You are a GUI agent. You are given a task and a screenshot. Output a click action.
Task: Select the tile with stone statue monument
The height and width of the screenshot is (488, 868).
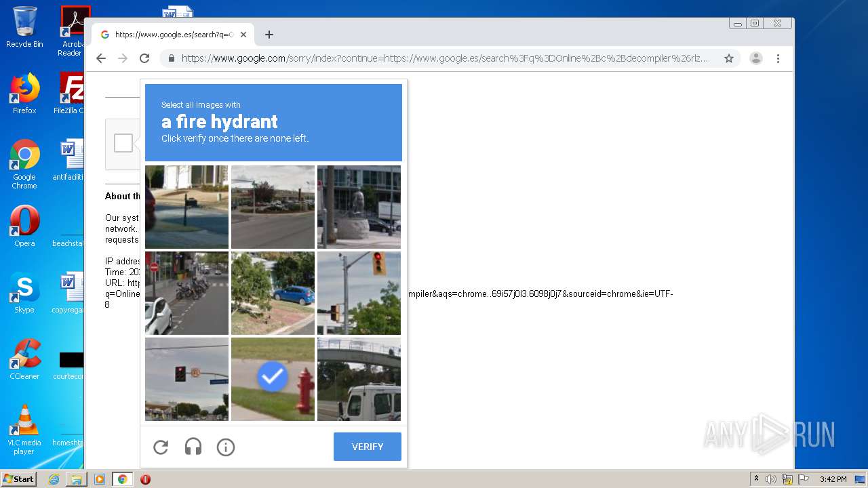pos(359,207)
